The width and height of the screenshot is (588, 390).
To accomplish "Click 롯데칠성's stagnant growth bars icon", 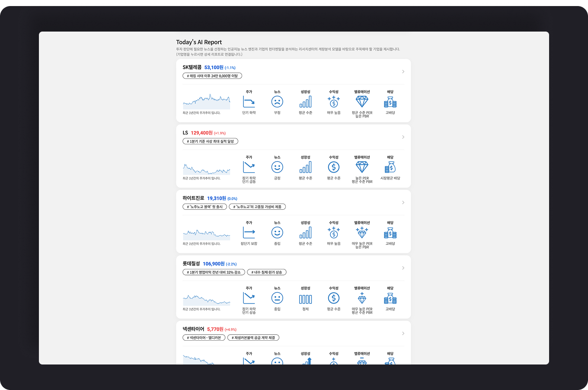I will [305, 299].
